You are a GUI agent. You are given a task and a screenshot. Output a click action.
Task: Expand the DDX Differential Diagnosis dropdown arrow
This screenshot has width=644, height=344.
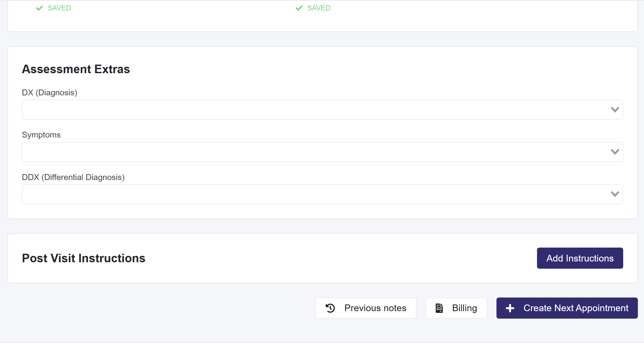click(615, 194)
